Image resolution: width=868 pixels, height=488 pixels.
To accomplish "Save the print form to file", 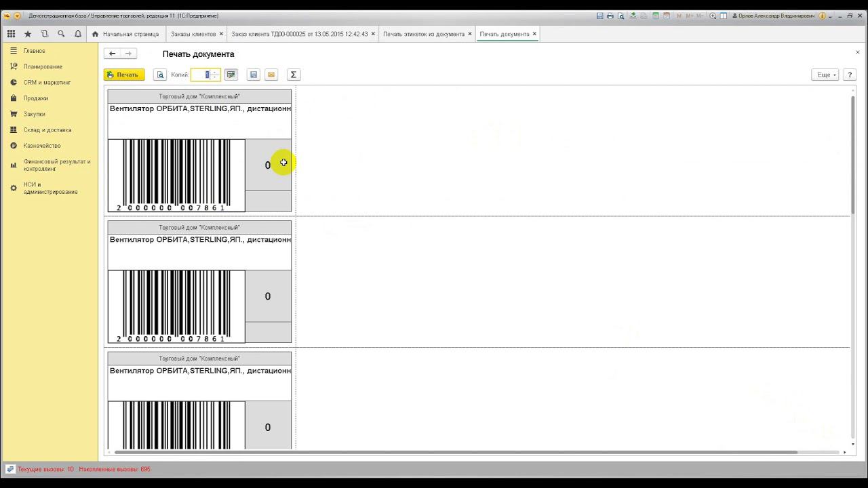I will point(254,75).
